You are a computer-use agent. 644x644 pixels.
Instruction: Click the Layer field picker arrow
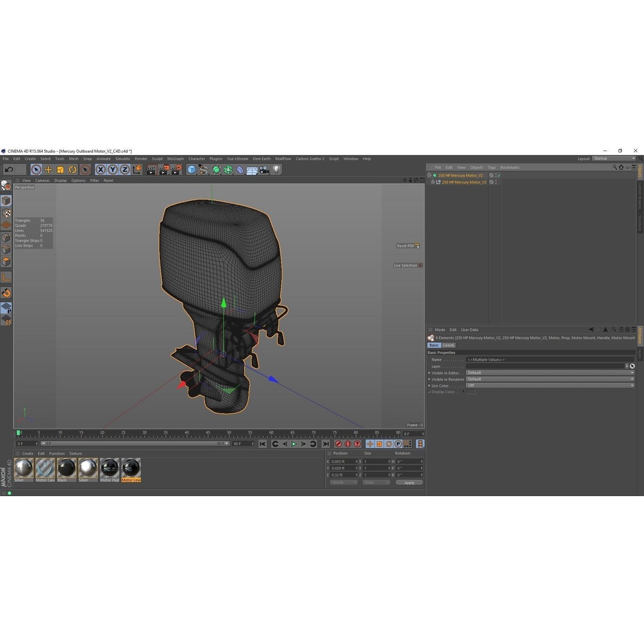point(626,366)
